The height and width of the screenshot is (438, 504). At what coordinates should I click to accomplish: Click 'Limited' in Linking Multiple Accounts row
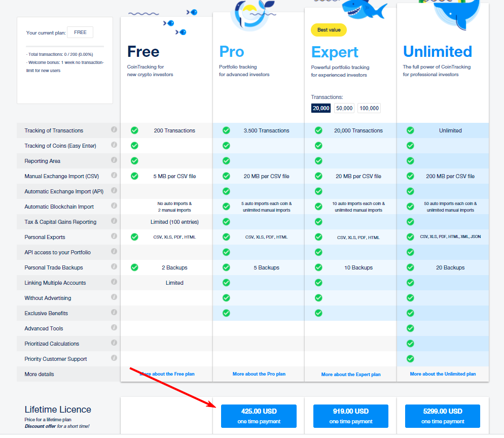[x=174, y=283]
